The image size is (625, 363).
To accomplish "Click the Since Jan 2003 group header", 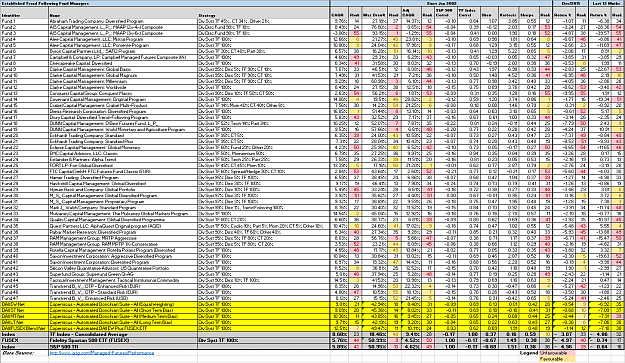I will pyautogui.click(x=441, y=3).
